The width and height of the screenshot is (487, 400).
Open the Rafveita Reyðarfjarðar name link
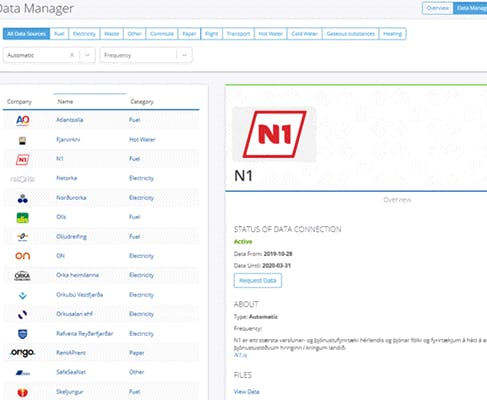point(85,334)
